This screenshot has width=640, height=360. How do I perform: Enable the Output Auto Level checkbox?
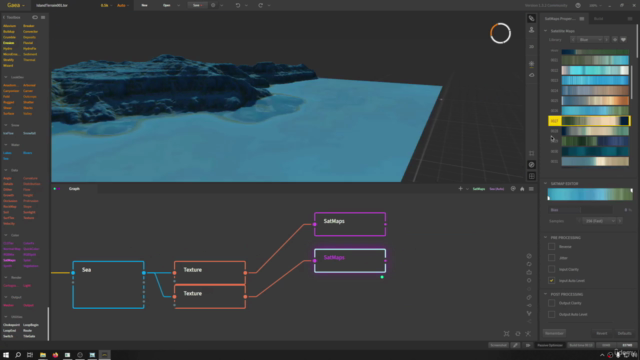(x=551, y=315)
